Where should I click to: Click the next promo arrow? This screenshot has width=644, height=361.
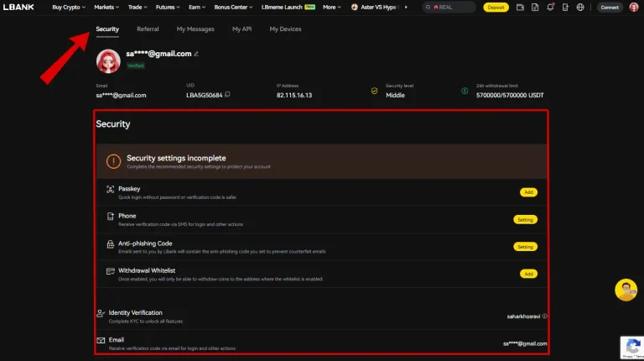click(406, 7)
